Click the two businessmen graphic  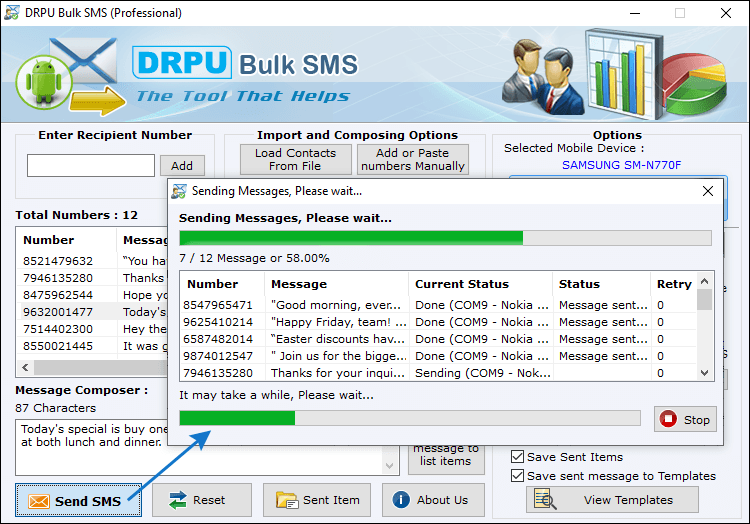543,76
